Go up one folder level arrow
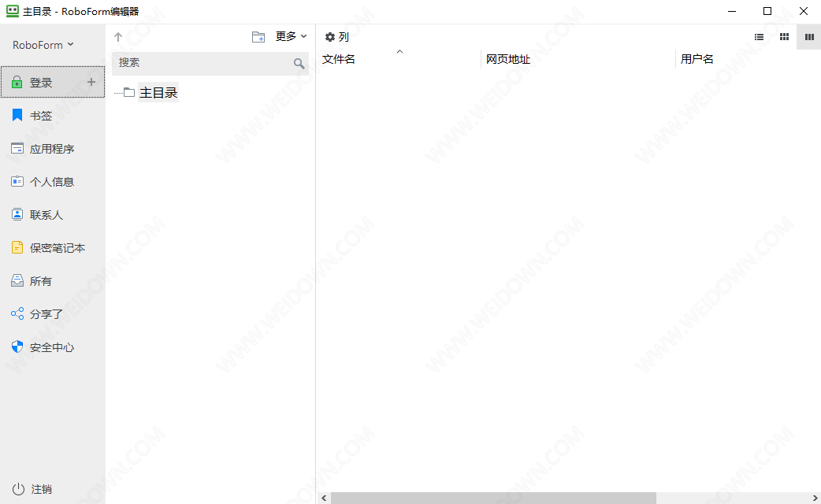The image size is (821, 504). 118,37
